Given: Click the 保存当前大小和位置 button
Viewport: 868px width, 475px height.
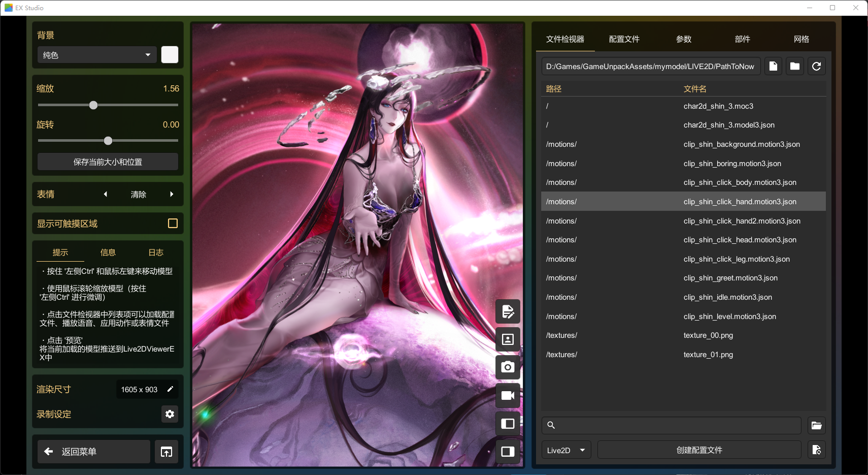Looking at the screenshot, I should tap(108, 162).
